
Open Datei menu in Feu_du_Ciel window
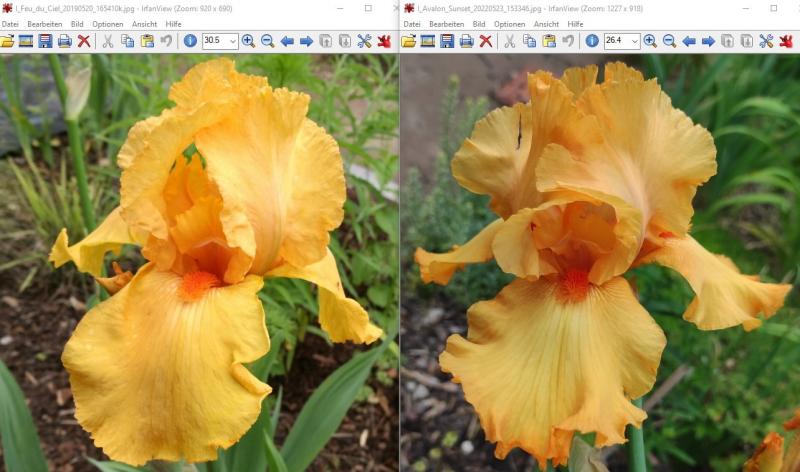[x=10, y=23]
